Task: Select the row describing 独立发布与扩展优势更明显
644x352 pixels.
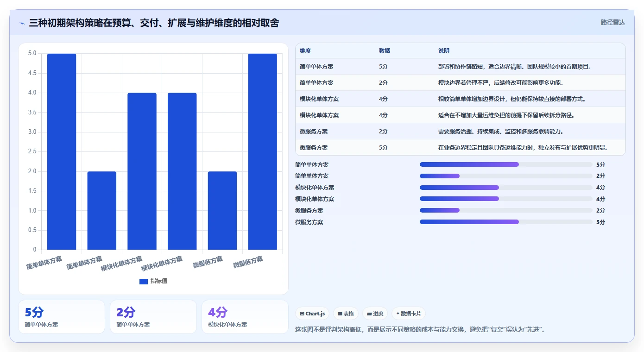Action: tap(460, 148)
